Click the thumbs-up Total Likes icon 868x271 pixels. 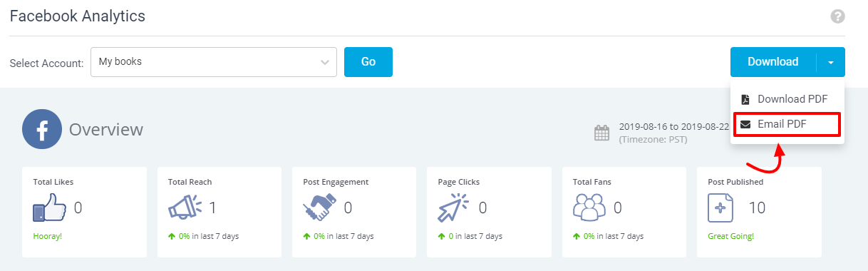(x=49, y=208)
